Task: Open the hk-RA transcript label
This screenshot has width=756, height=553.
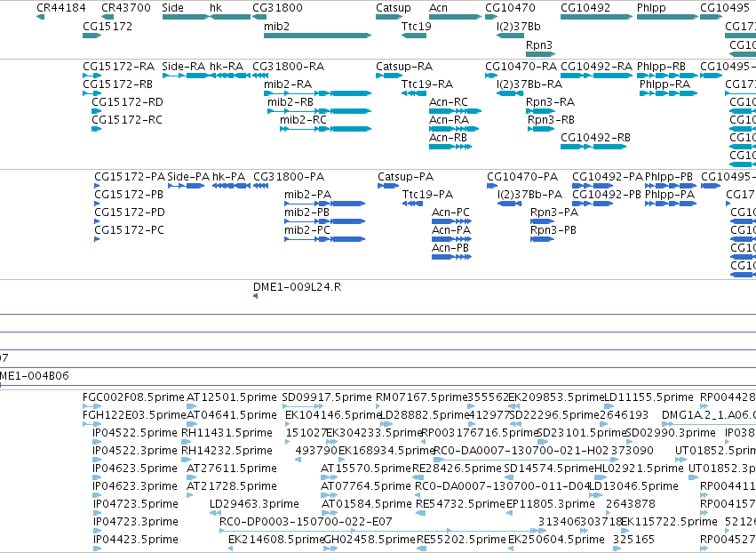Action: pos(227,66)
